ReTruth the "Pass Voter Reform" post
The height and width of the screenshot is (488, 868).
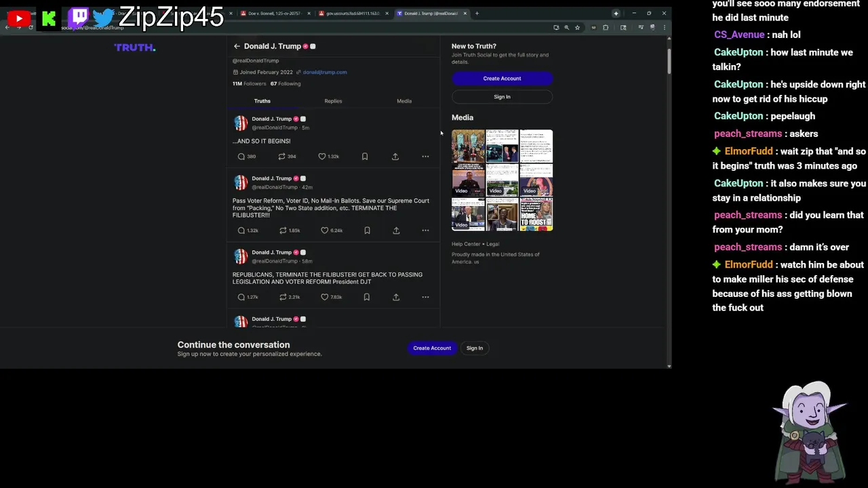tap(290, 230)
